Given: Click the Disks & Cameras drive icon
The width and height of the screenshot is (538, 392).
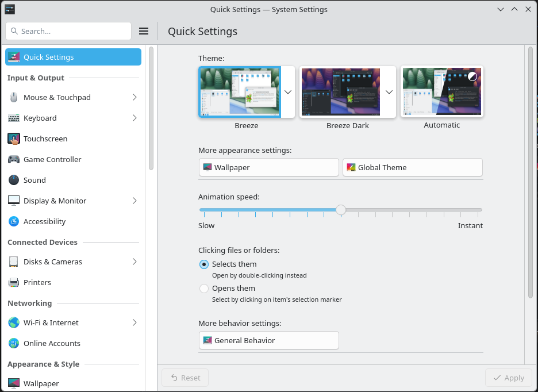Looking at the screenshot, I should point(14,262).
